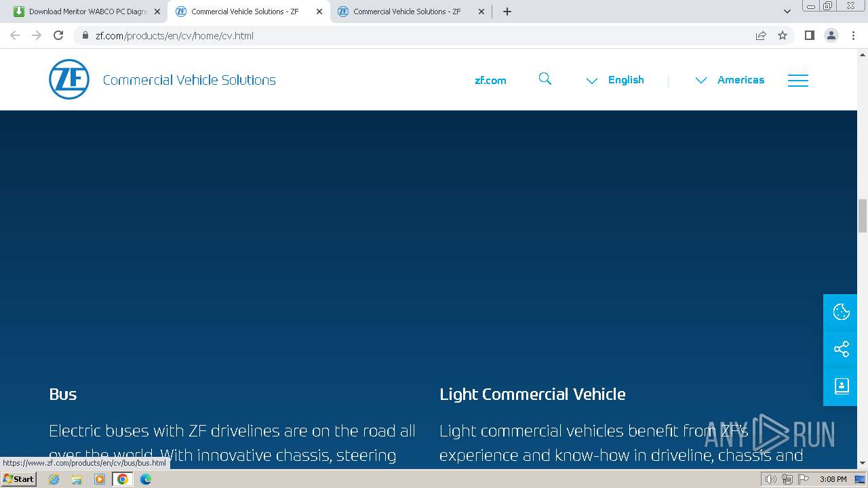Select the third Commercial Vehicle Solutions tab

[x=410, y=12]
